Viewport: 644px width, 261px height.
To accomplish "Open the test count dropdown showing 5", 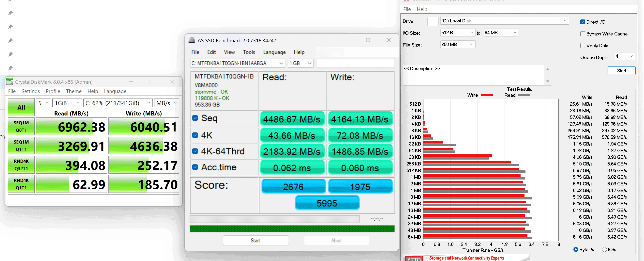I will (44, 103).
